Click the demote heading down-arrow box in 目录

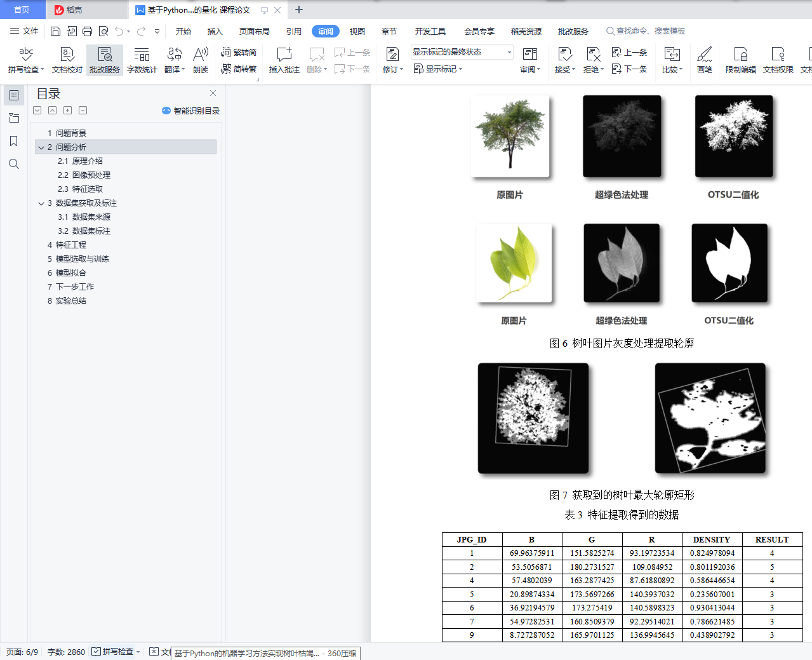pos(37,110)
